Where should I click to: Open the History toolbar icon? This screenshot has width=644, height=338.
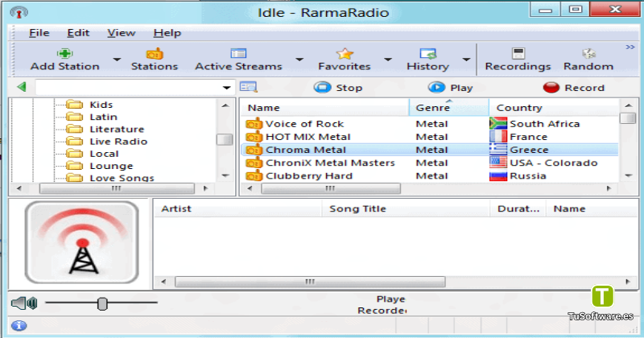427,54
